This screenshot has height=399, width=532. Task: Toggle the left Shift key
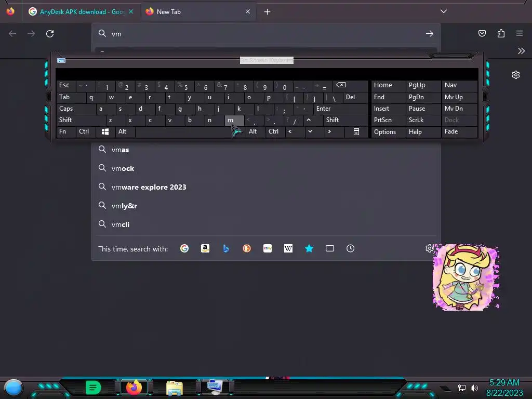click(x=81, y=120)
